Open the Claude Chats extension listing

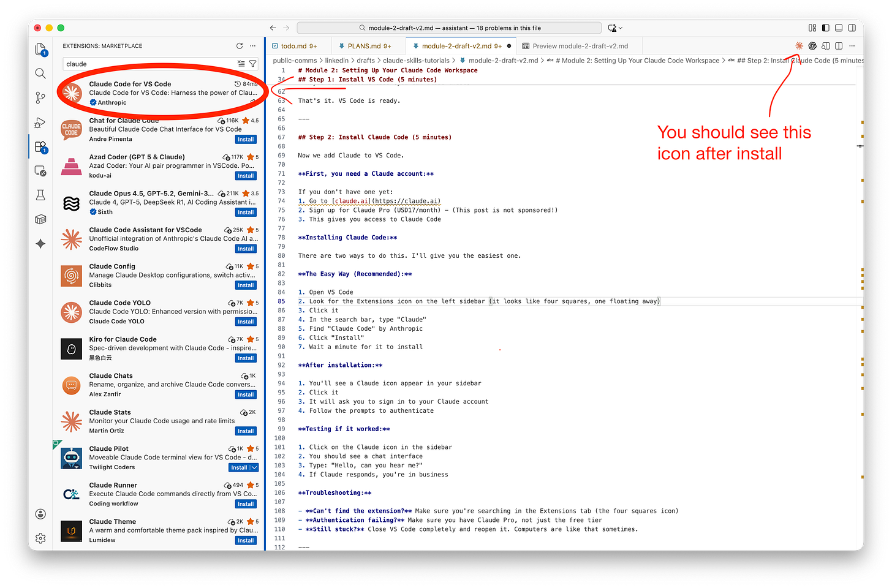click(x=161, y=385)
